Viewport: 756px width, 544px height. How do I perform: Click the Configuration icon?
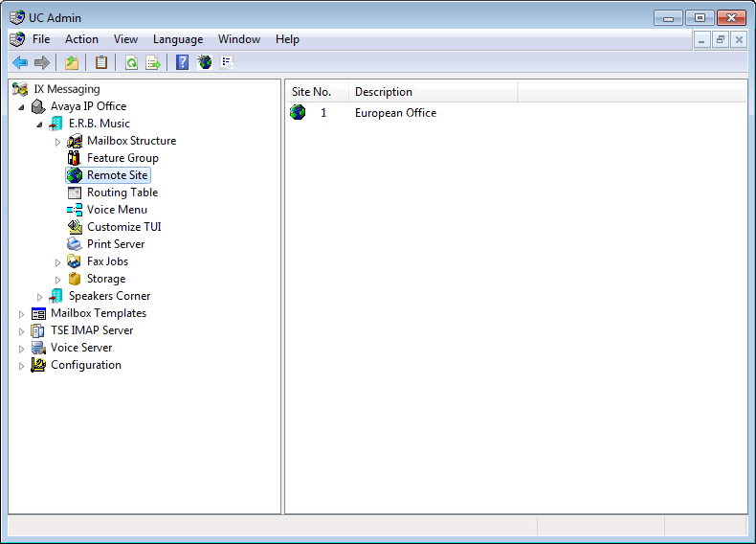[x=38, y=365]
